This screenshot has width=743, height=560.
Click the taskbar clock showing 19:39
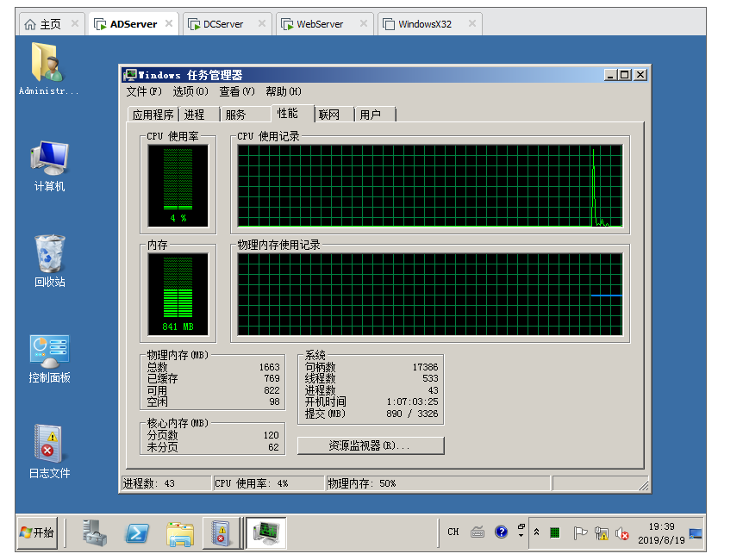(x=661, y=533)
